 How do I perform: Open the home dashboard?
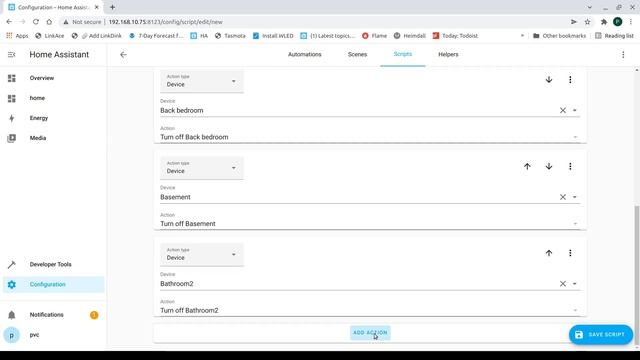[53, 98]
